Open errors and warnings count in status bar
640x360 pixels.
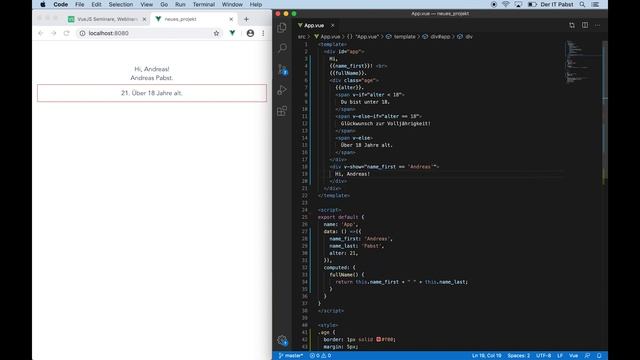[x=320, y=356]
